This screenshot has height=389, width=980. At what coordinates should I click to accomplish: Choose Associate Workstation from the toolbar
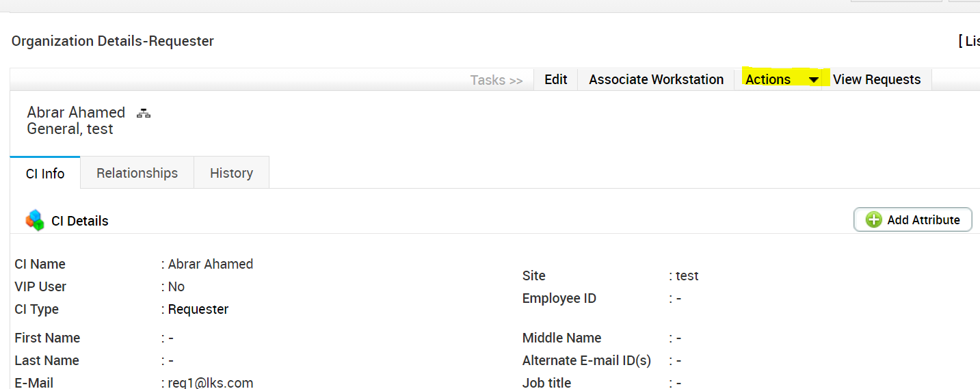click(656, 80)
